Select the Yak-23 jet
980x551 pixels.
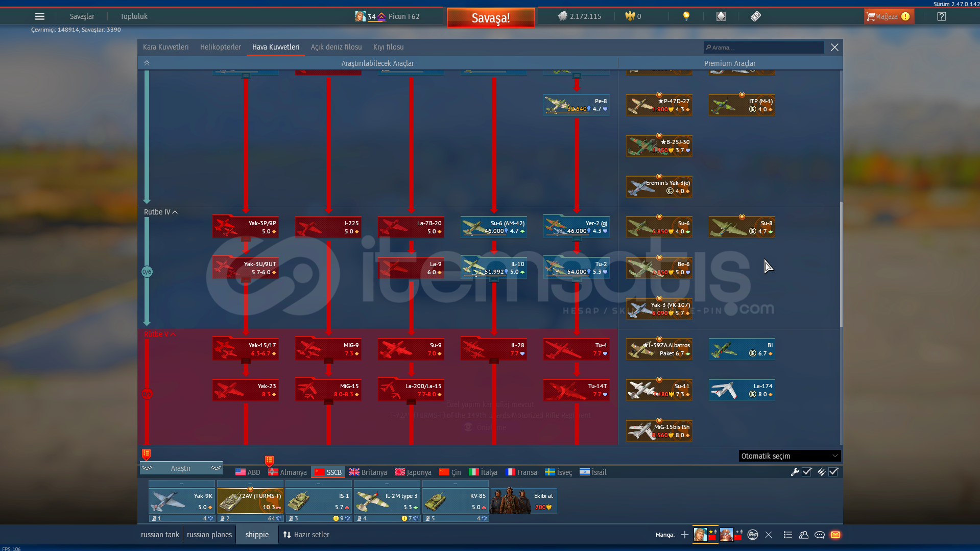coord(246,390)
